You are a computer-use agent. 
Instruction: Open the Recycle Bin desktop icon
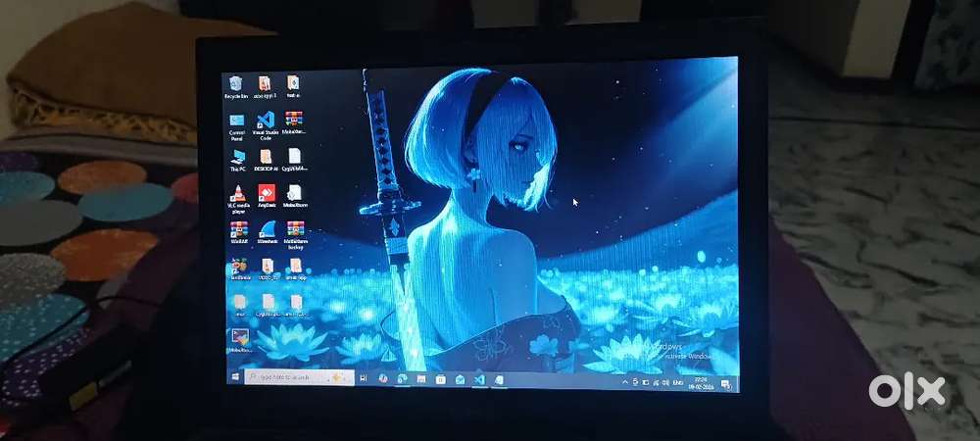point(235,84)
